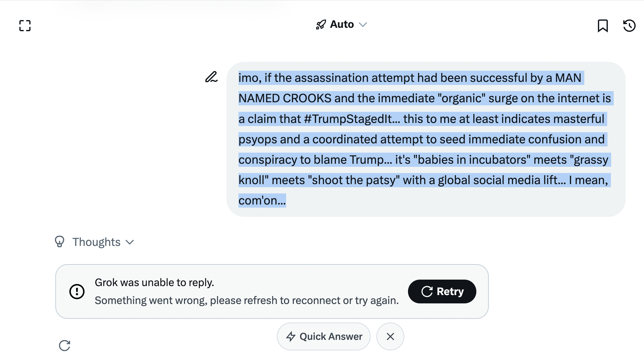Expand the Thoughts chevron
The width and height of the screenshot is (644, 359).
click(x=130, y=242)
